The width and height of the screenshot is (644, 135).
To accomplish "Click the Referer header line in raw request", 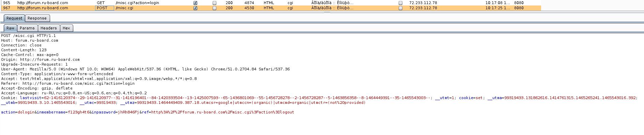I will [x=68, y=83].
